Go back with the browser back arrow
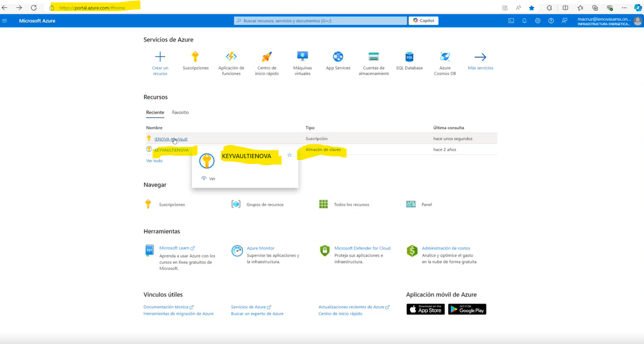This screenshot has width=644, height=344. [x=5, y=8]
